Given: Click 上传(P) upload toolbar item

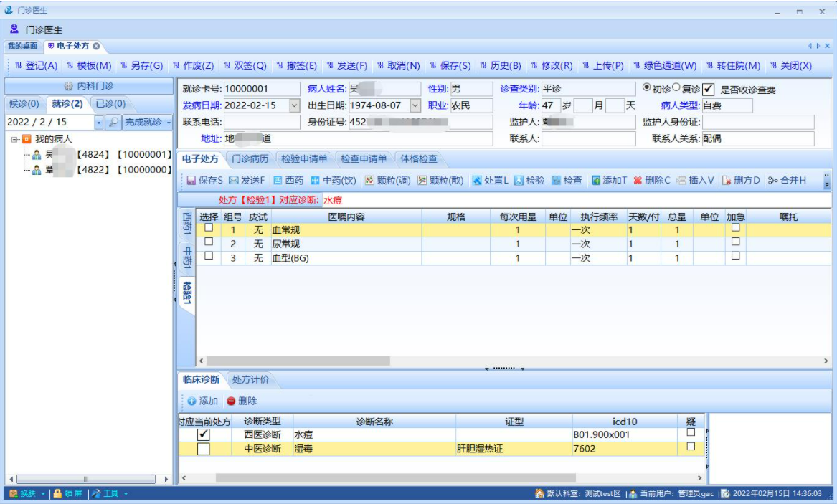Looking at the screenshot, I should click(603, 66).
